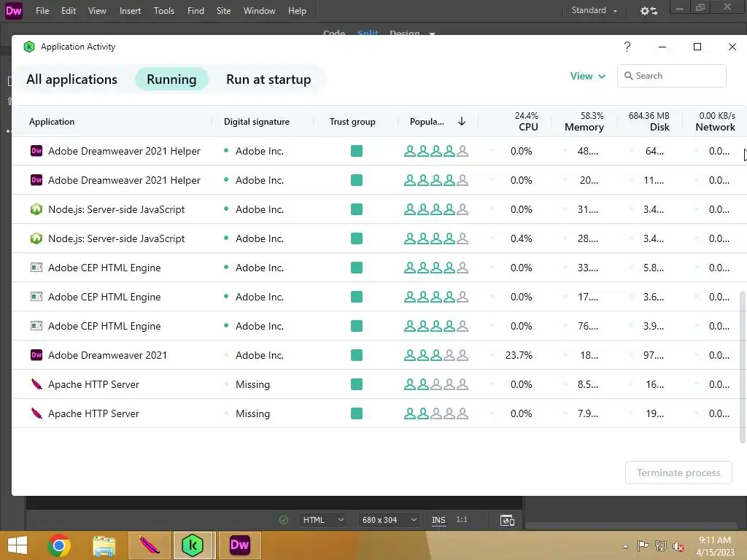This screenshot has width=747, height=560.
Task: Show hidden tray icons arrow
Action: (x=625, y=546)
